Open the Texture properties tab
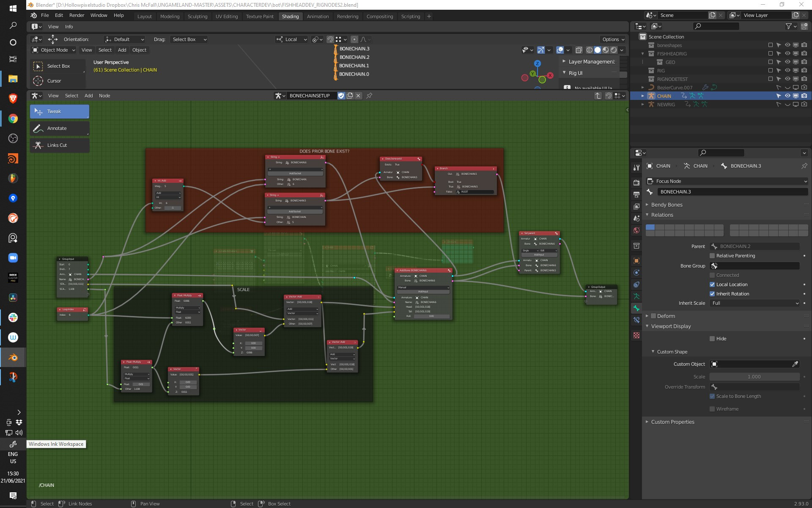Image resolution: width=812 pixels, height=508 pixels. 636,335
